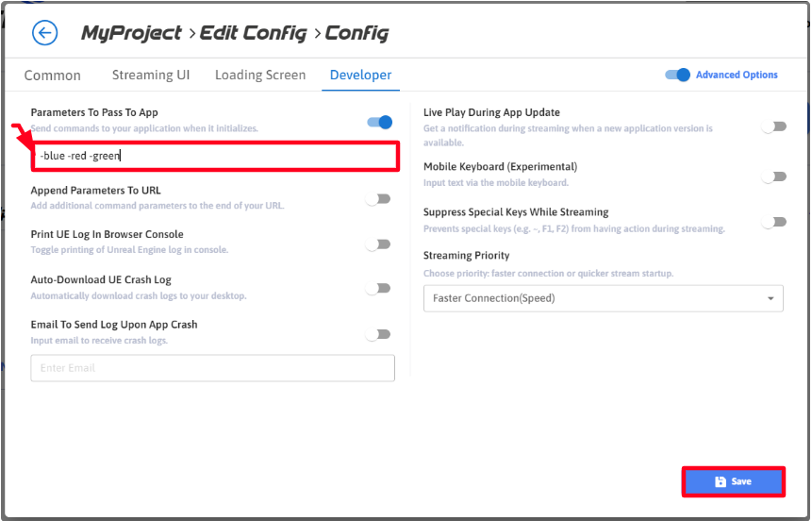The height and width of the screenshot is (521, 812).
Task: Enable Email To Send Log Upon App Crash
Action: point(378,334)
